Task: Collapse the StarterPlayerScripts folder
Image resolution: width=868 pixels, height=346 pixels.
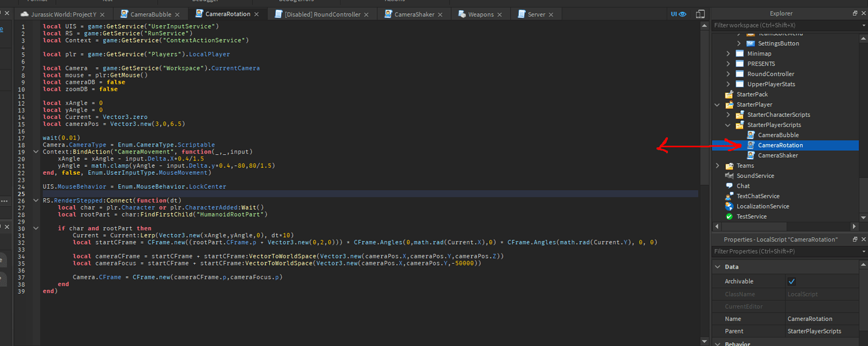Action: click(728, 125)
